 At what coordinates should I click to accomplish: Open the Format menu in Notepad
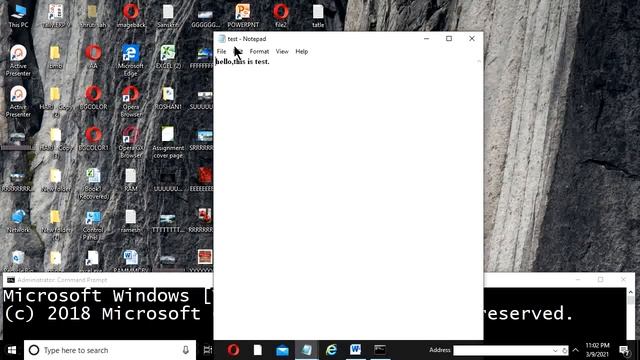tap(259, 51)
